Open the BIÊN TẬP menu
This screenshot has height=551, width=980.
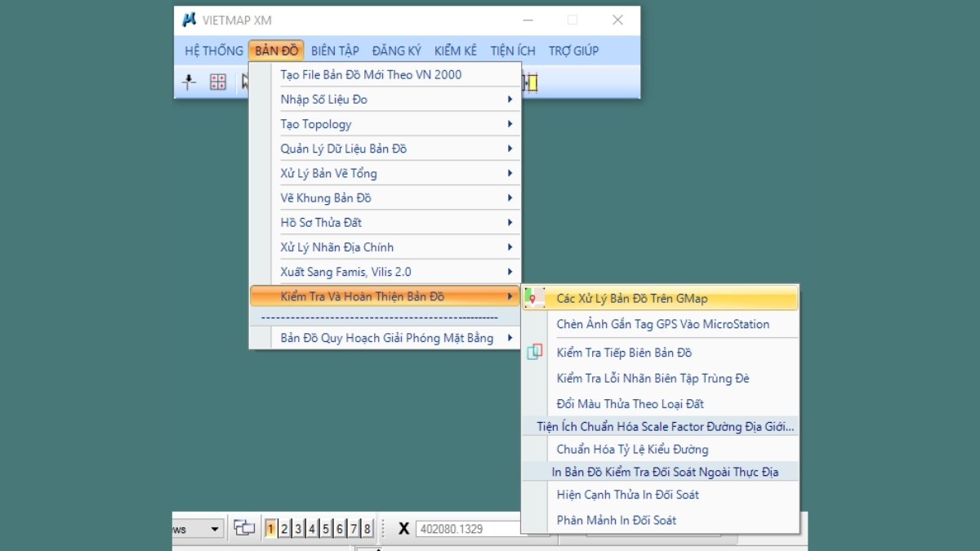tap(335, 51)
